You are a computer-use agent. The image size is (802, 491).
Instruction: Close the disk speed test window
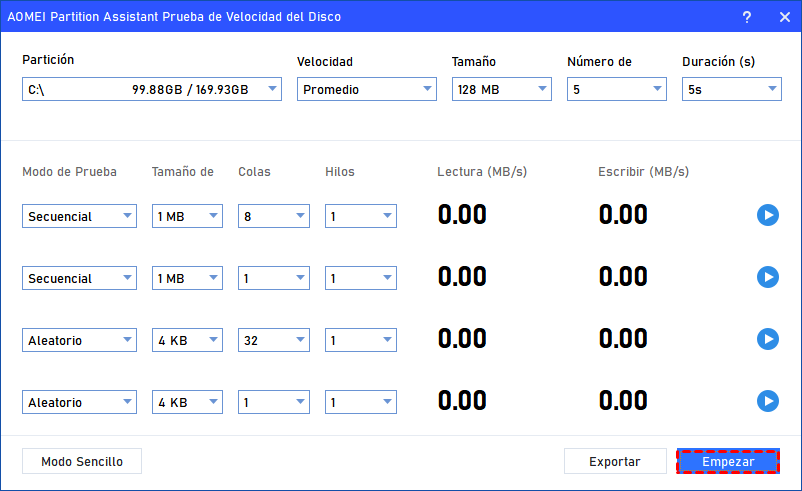783,17
